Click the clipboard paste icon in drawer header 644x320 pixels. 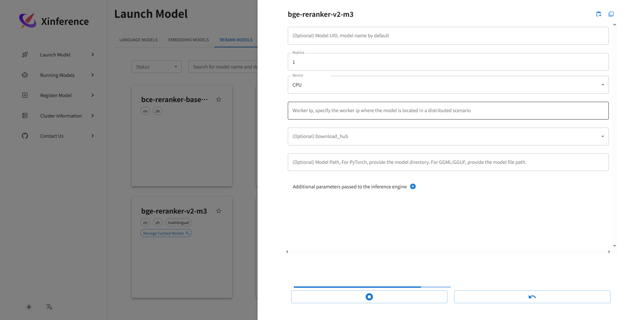click(599, 14)
